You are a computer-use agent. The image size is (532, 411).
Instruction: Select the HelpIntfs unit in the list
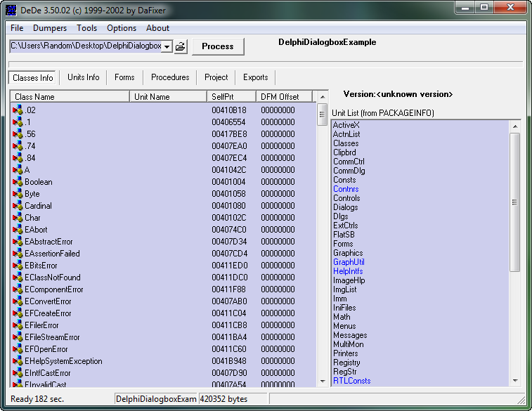(348, 271)
